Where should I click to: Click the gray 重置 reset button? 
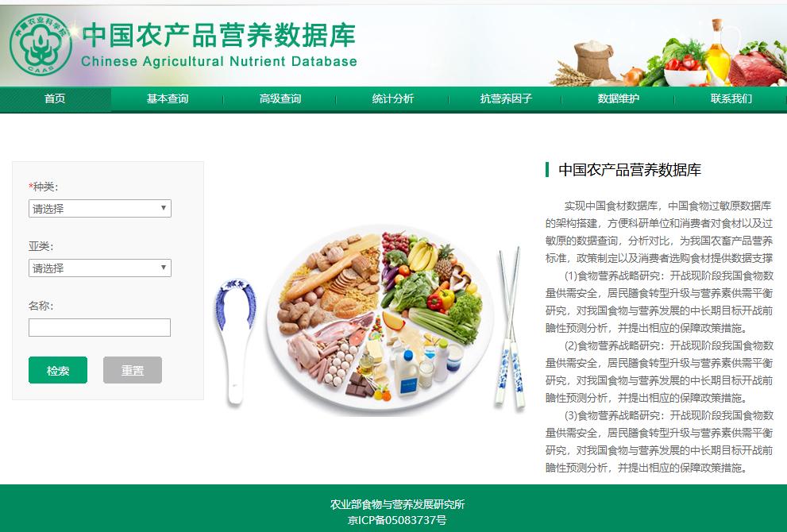pos(133,370)
